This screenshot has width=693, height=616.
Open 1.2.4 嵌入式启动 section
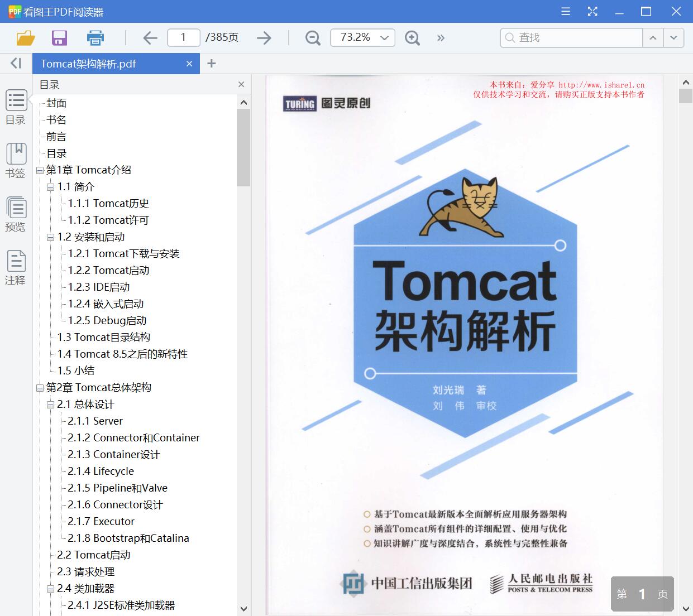click(106, 304)
